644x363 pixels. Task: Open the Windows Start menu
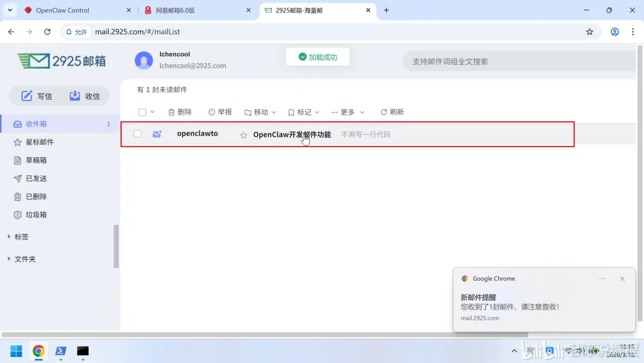click(16, 351)
